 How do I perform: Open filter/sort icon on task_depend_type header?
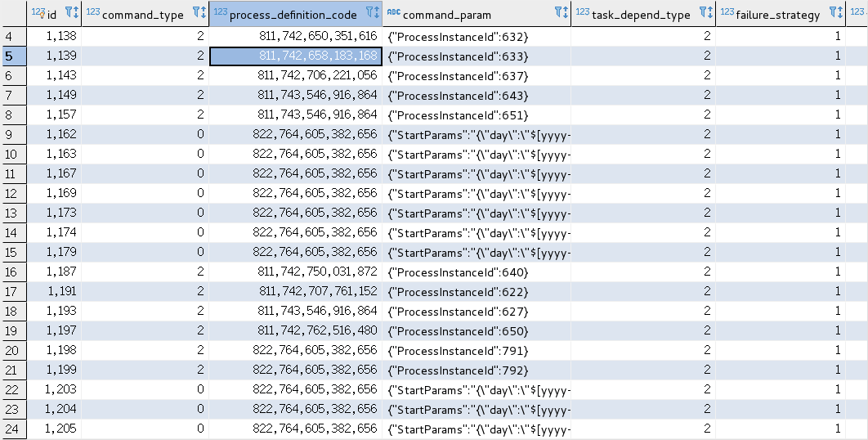click(x=706, y=13)
